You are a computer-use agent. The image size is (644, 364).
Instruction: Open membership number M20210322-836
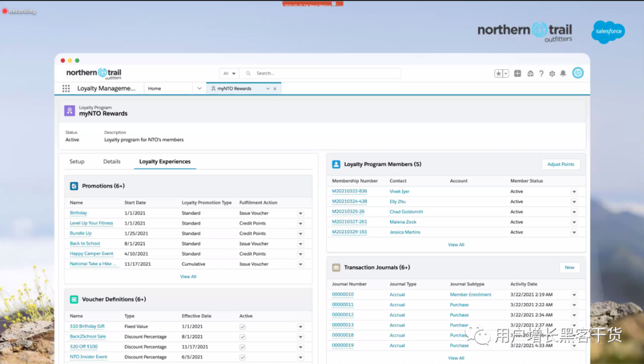[349, 191]
